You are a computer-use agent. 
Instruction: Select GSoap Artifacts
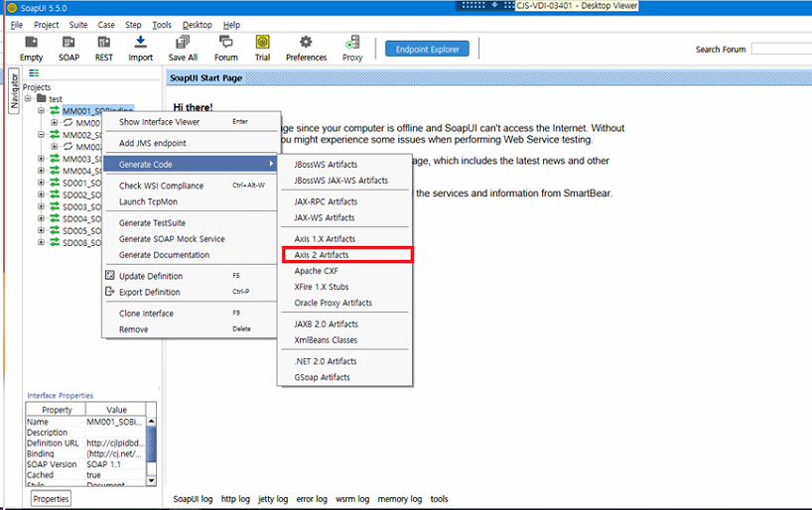(x=345, y=377)
